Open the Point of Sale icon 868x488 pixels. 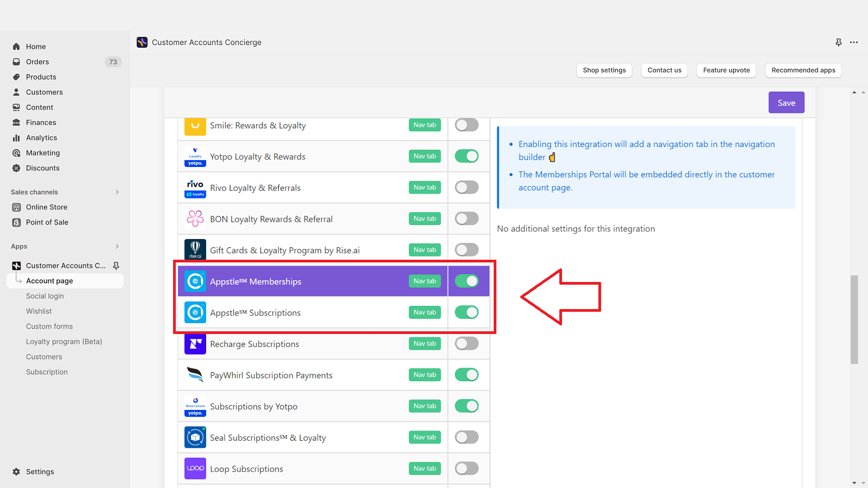16,222
